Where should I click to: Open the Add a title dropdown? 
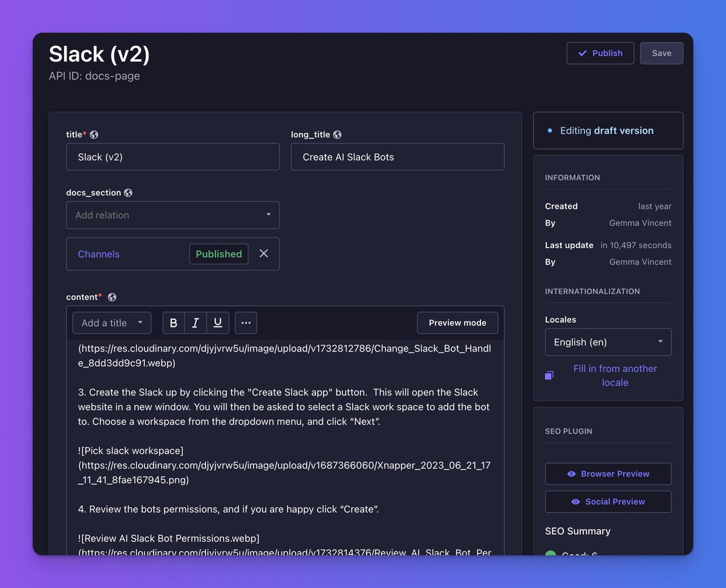coord(112,322)
